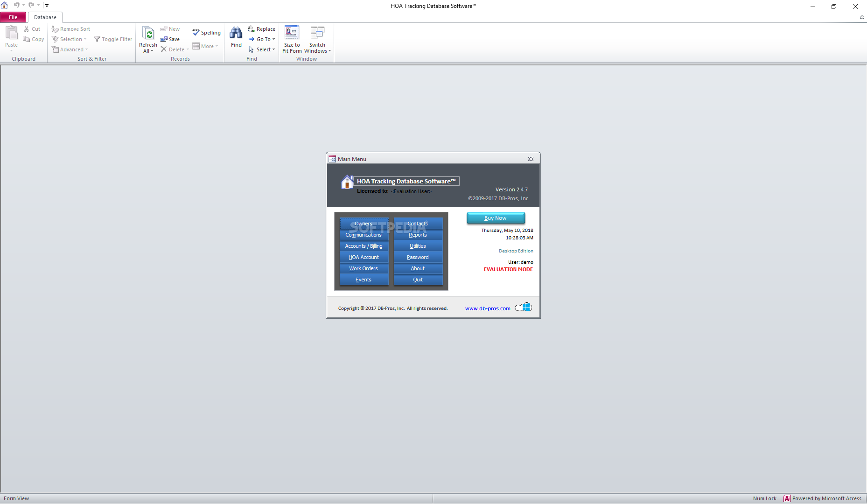The image size is (867, 504).
Task: Expand the Refresh All dropdown arrow
Action: (x=152, y=51)
